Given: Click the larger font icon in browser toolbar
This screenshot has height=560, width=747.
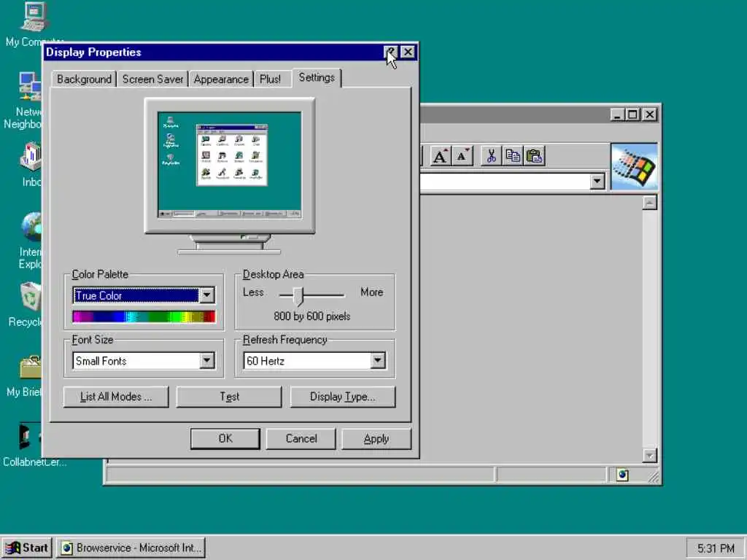Looking at the screenshot, I should (x=440, y=156).
